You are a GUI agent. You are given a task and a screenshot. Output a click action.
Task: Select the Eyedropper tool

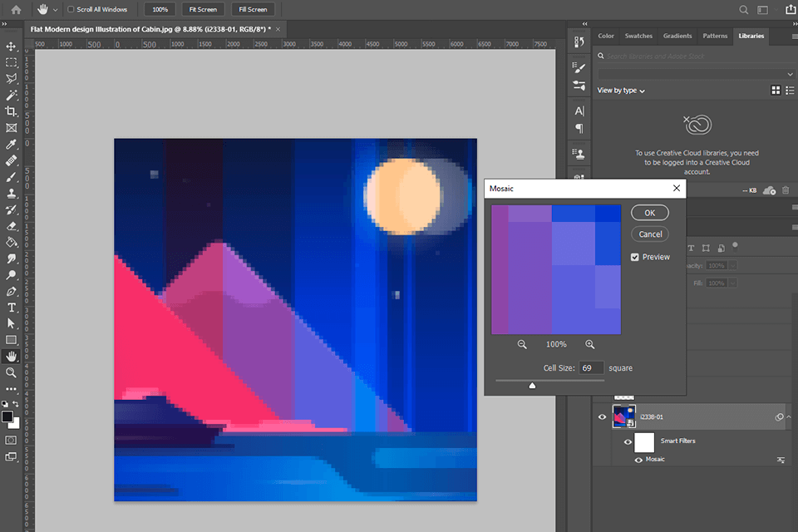[12, 144]
